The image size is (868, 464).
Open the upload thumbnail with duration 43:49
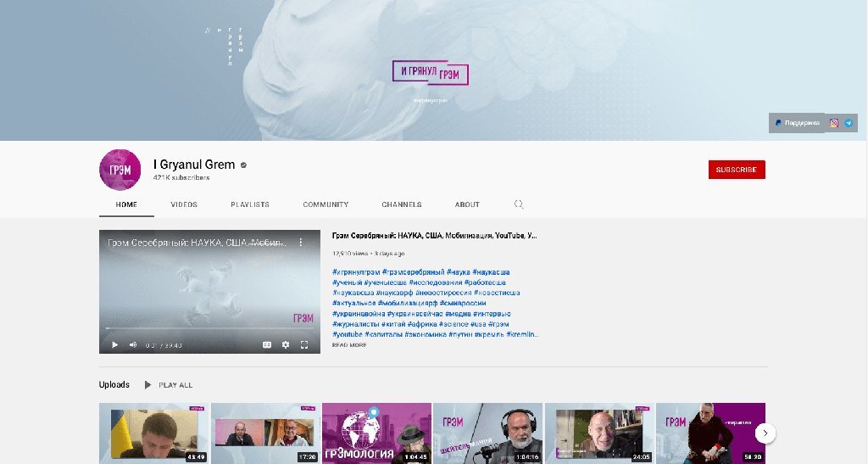pyautogui.click(x=153, y=433)
